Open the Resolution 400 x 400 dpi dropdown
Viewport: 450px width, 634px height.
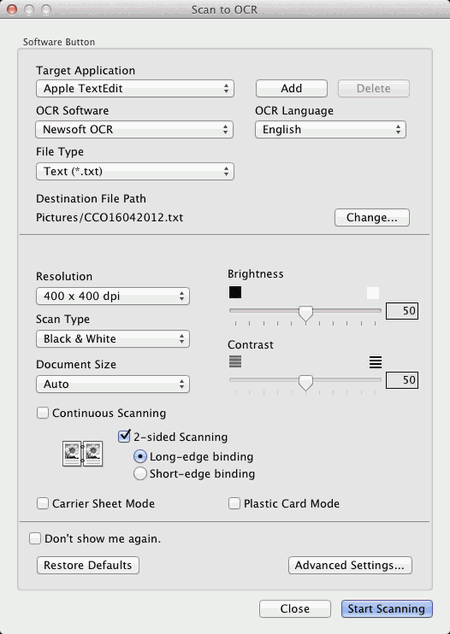pos(113,296)
